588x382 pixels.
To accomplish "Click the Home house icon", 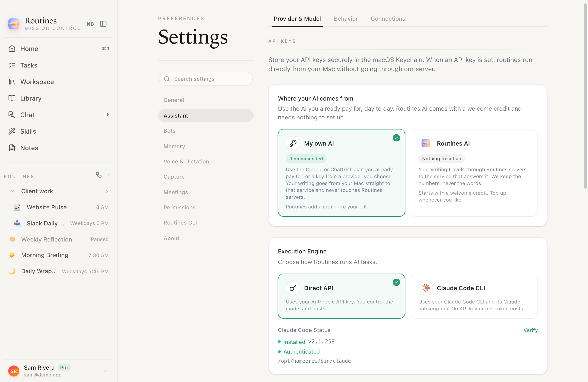I will (12, 49).
